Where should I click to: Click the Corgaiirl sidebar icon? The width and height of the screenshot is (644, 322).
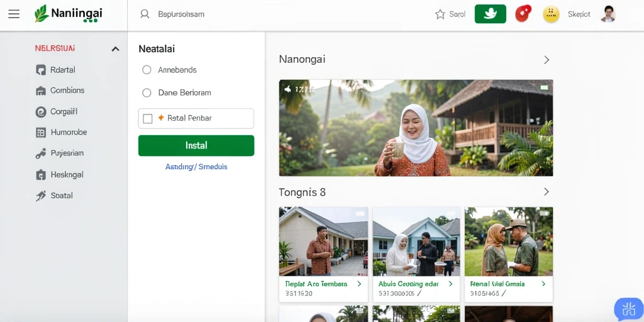[x=41, y=112]
